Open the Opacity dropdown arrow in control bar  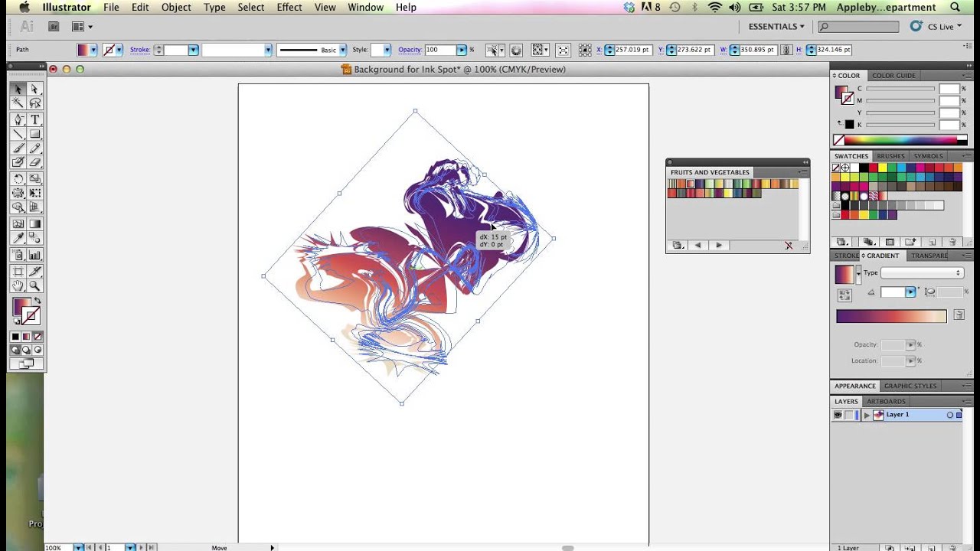[x=461, y=50]
